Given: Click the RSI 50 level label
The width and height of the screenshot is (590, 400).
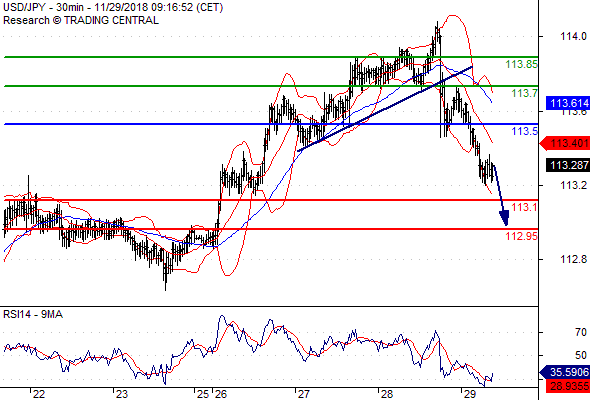Looking at the screenshot, I should [x=581, y=355].
